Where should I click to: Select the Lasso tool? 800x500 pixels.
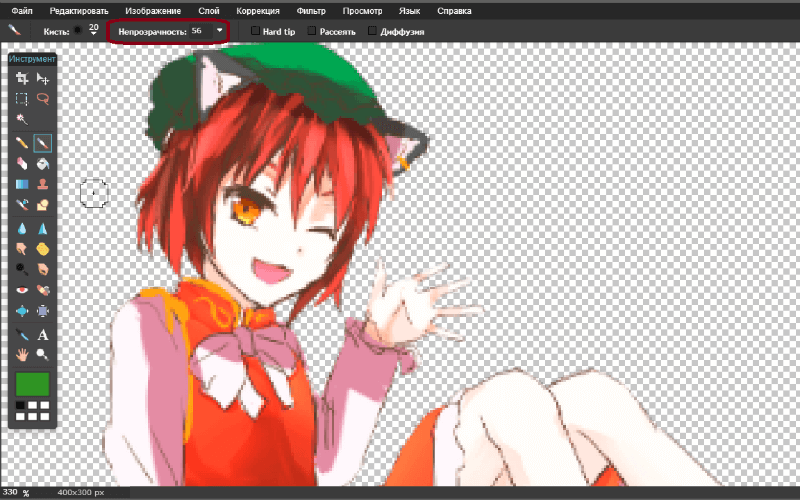(x=43, y=99)
